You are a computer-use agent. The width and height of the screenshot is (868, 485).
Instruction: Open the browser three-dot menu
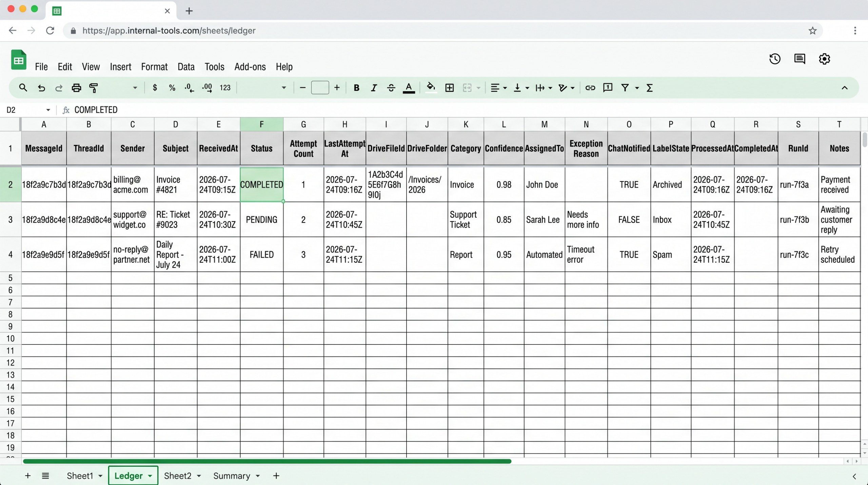(x=855, y=31)
